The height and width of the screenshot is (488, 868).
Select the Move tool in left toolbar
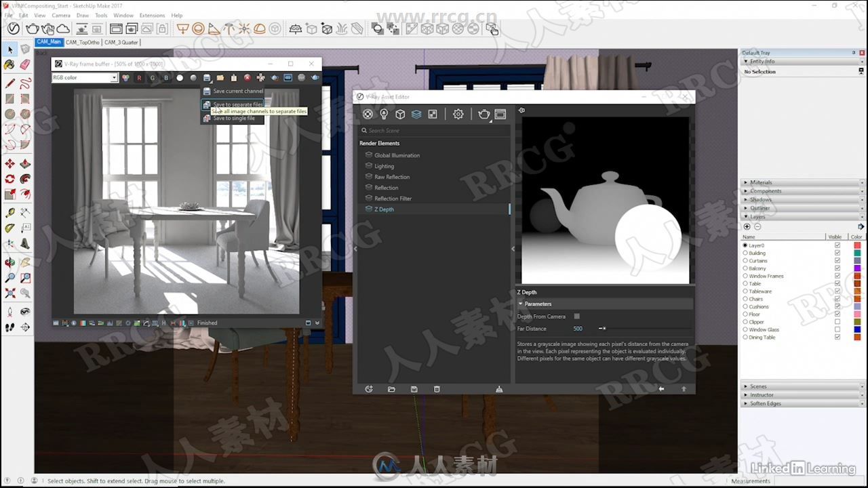coord(9,164)
